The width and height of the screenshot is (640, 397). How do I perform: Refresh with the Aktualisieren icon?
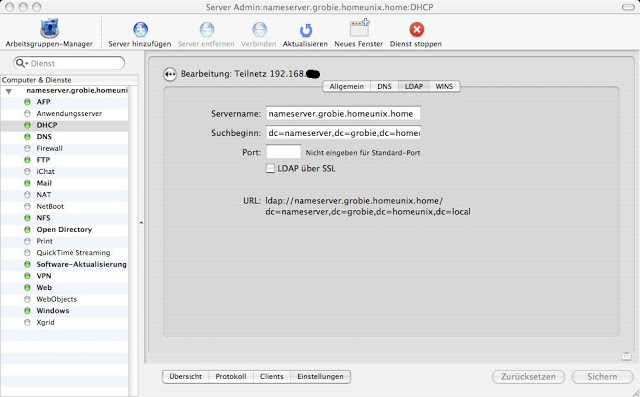tap(305, 30)
